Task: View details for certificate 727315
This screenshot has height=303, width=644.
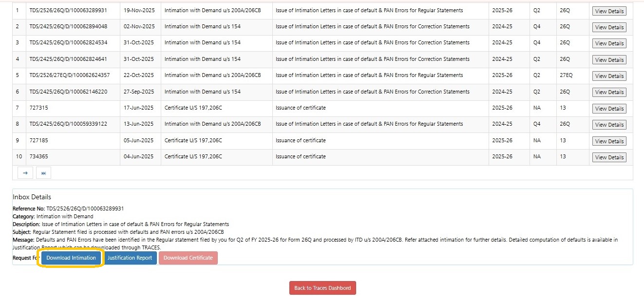Action: [609, 109]
